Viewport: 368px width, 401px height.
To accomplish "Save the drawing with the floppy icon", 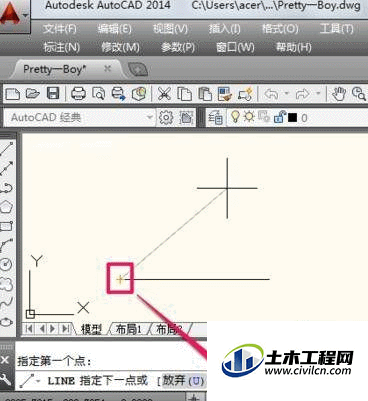I will pos(53,93).
